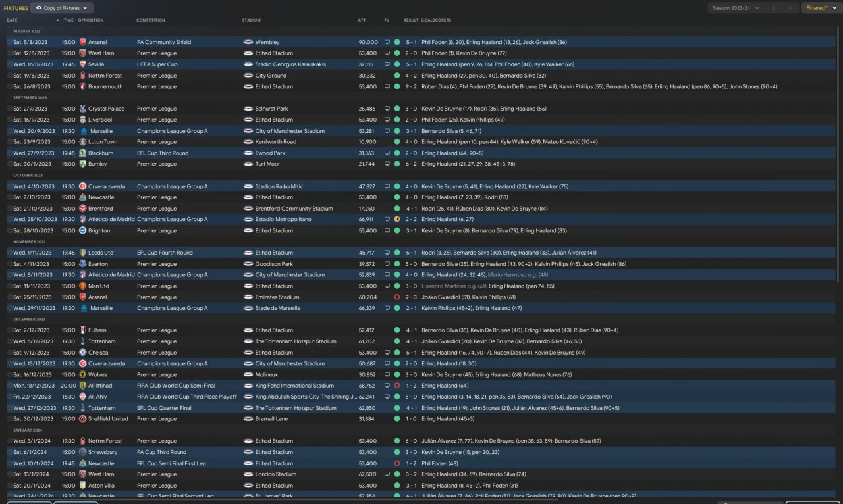843x504 pixels.
Task: Click the West Ham badge on the 12/8/2023 row
Action: click(x=82, y=53)
